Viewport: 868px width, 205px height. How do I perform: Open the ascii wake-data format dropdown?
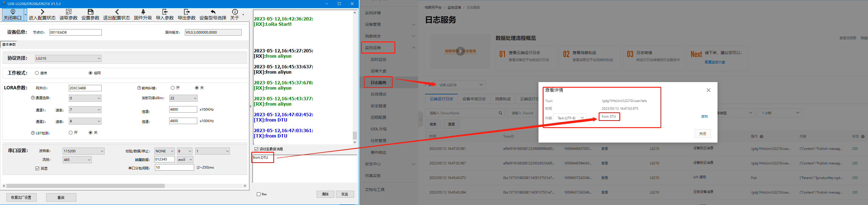pos(185,159)
